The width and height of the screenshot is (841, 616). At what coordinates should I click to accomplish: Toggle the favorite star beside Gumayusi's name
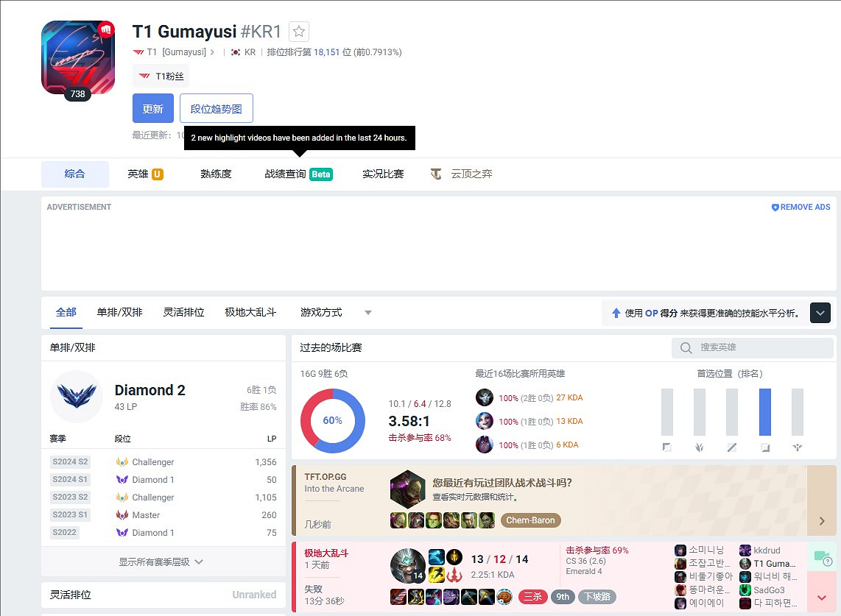pyautogui.click(x=298, y=31)
